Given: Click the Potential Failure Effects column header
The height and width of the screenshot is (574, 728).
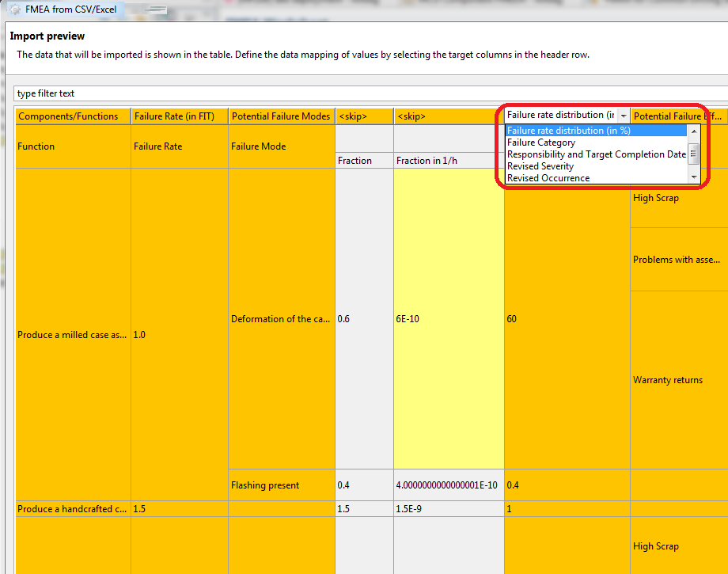Looking at the screenshot, I should [x=678, y=116].
